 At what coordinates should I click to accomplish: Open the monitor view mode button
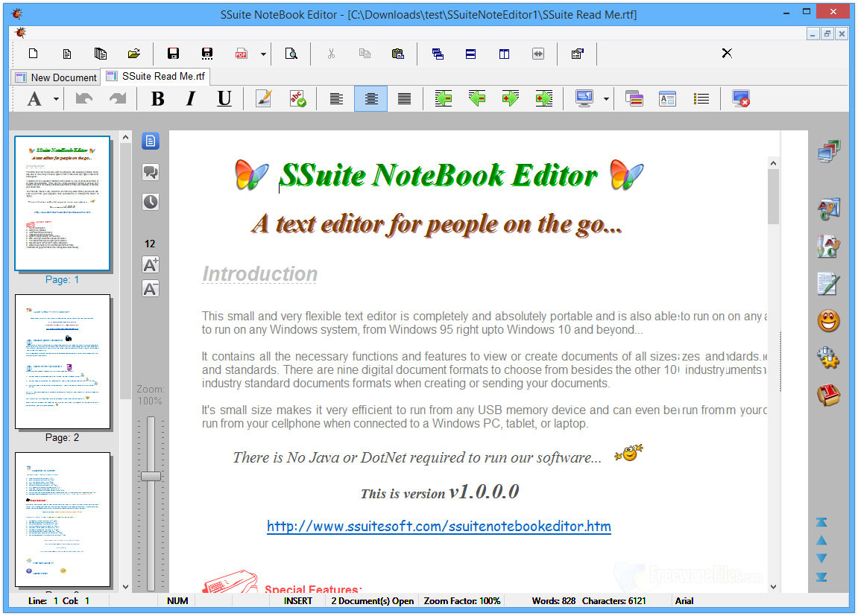(x=584, y=99)
